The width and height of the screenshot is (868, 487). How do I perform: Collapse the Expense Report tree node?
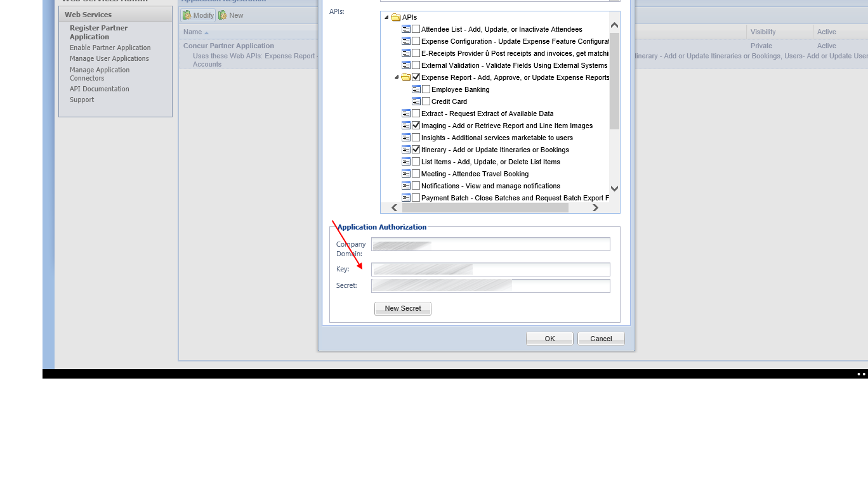pyautogui.click(x=397, y=77)
